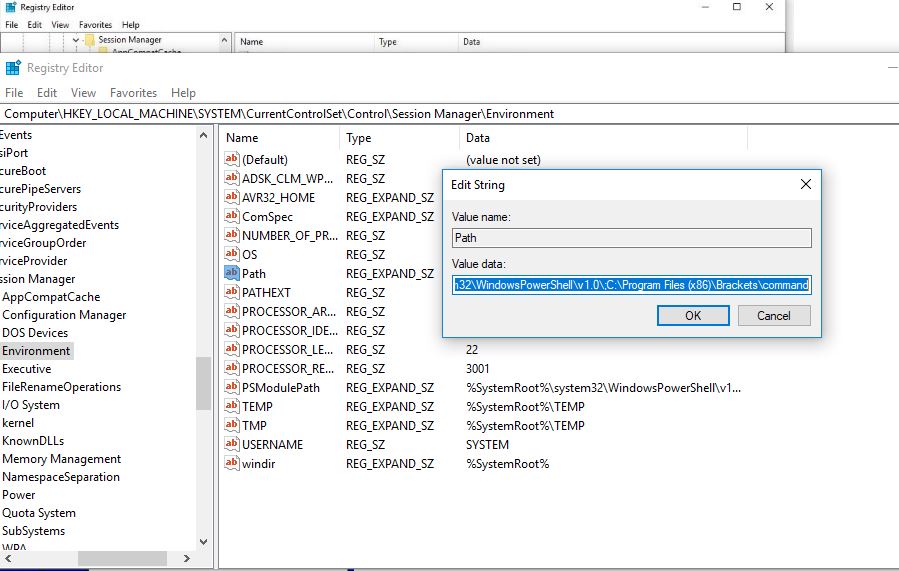899x571 pixels.
Task: Select the Configuration Manager key
Action: click(64, 315)
